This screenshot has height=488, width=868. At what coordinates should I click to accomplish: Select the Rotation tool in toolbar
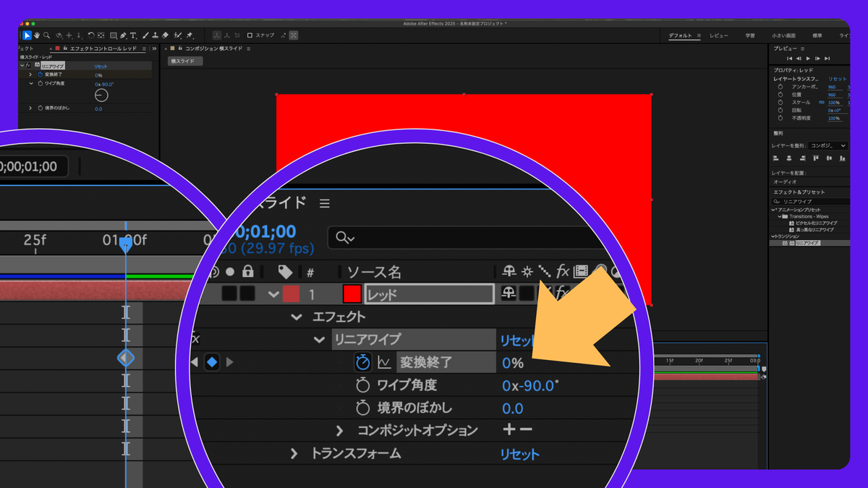(91, 35)
